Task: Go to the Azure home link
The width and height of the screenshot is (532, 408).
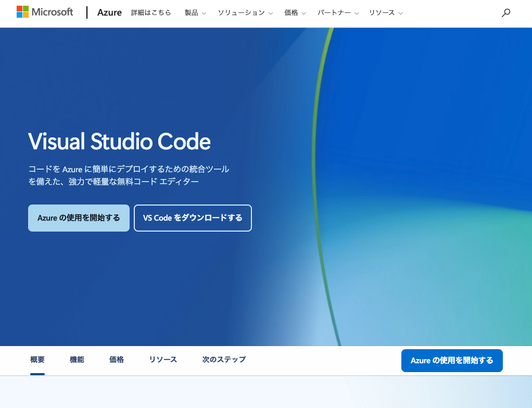Action: tap(109, 13)
